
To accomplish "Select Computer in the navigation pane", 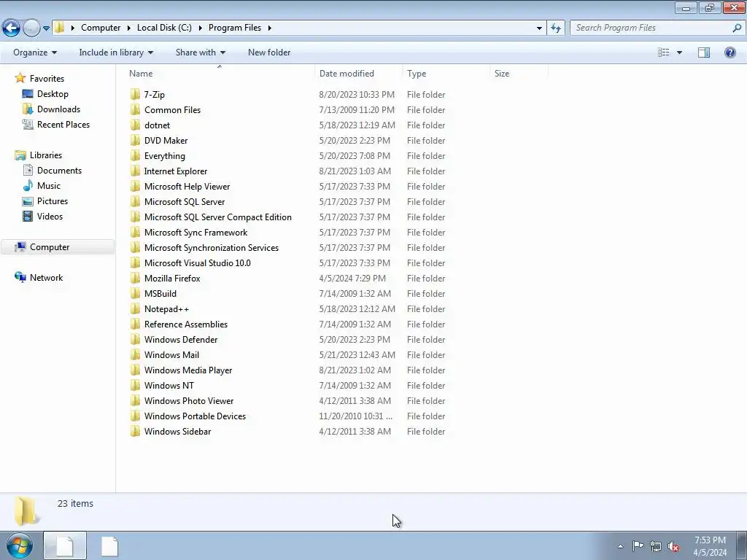I will pyautogui.click(x=50, y=247).
